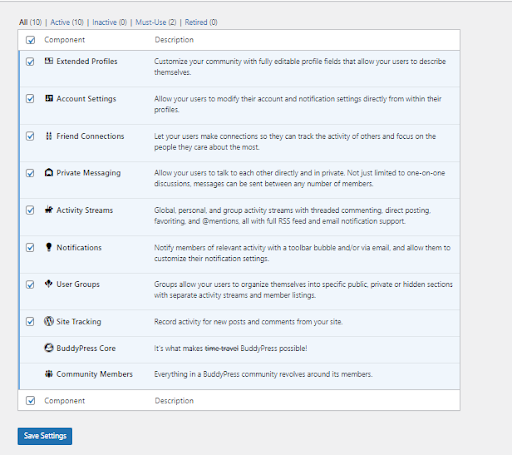Click the Site Tracking WordPress icon
Viewport: 512px width, 455px height.
49,321
